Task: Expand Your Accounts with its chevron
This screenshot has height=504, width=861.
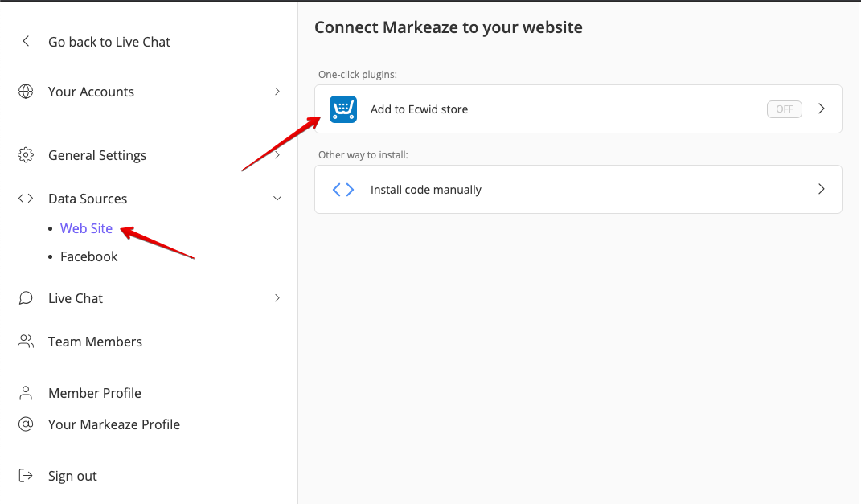Action: point(277,91)
